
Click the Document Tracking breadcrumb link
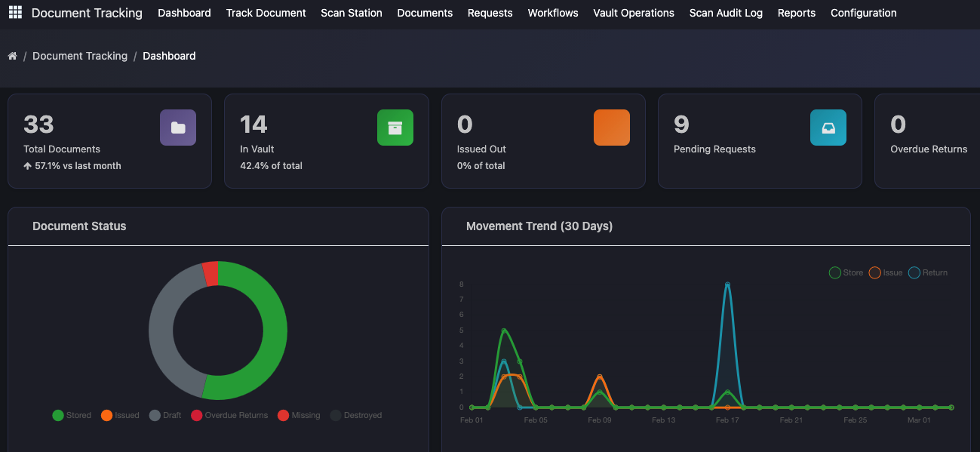click(x=80, y=55)
